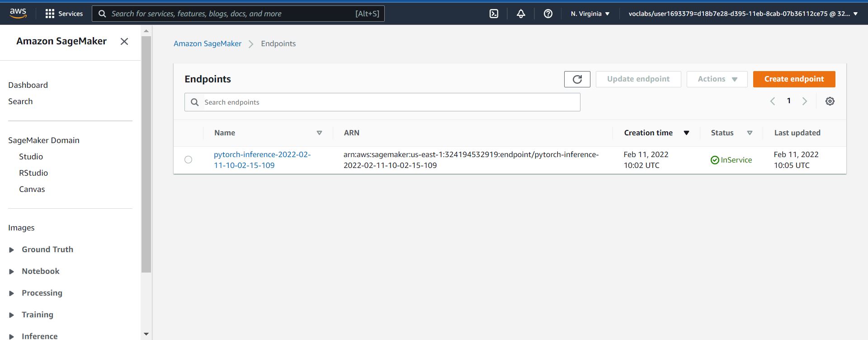Click the Last updated column header
Viewport: 868px width, 340px height.
797,133
